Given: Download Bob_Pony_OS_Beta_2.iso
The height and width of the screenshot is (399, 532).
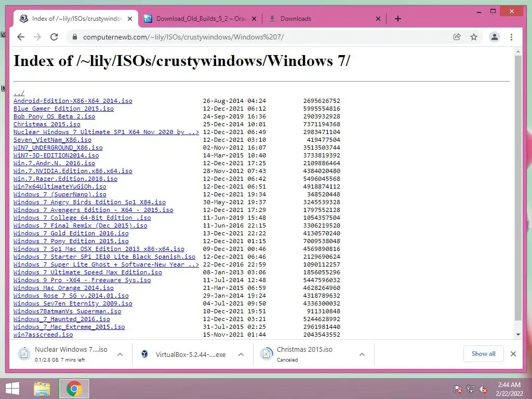Looking at the screenshot, I should (54, 116).
